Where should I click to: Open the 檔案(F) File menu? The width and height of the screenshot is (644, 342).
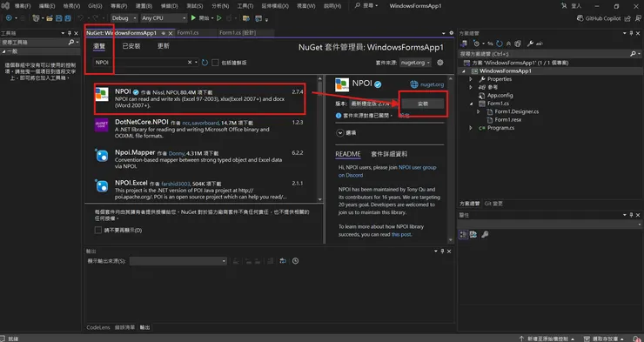tap(22, 6)
